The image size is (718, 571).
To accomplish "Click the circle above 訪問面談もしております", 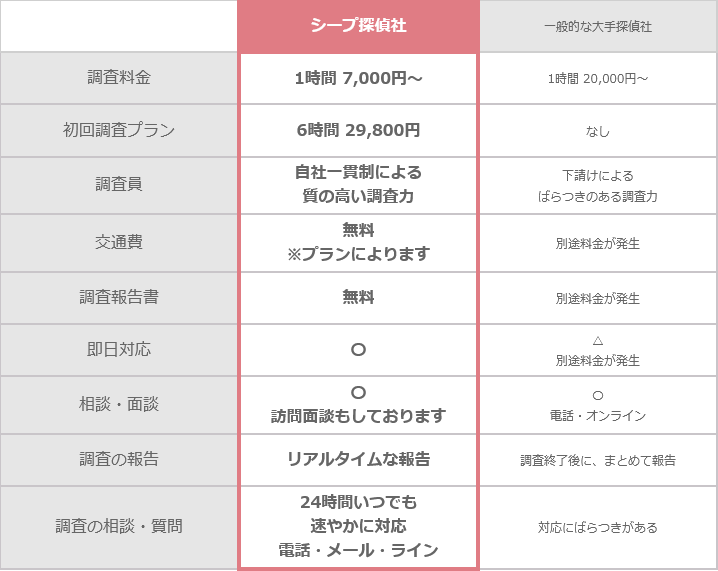I will coord(358,392).
